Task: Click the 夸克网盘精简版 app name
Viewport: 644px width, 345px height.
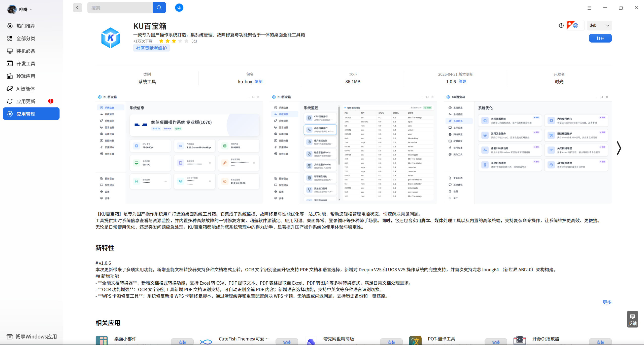Action: click(339, 339)
